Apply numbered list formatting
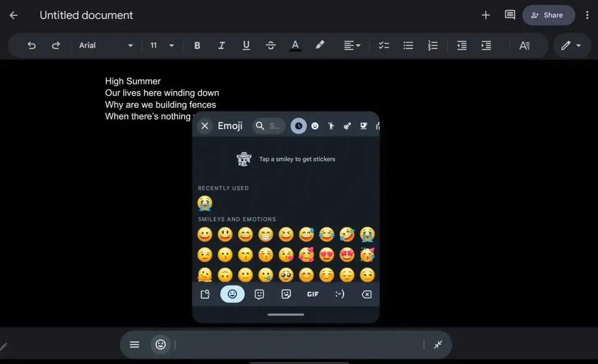Screen dimensions: 598x364 432,45
